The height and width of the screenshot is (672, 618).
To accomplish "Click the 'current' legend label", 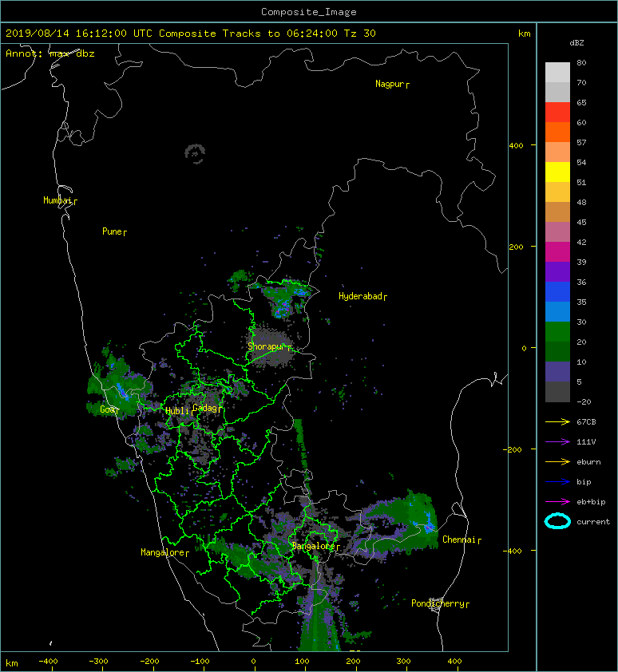I will click(593, 522).
